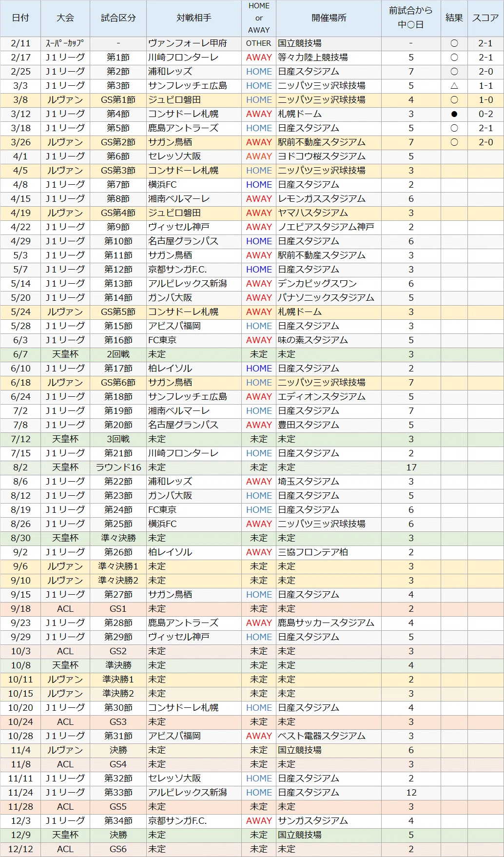This screenshot has width=504, height=857.
Task: Click the △ result in the 3/3 row
Action: (x=454, y=86)
